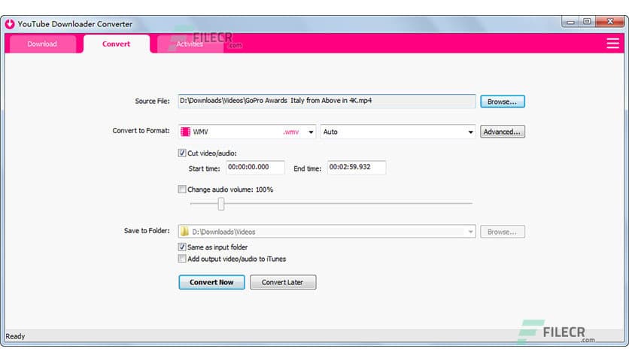Switch to the Download tab
The width and height of the screenshot is (629, 364).
coord(42,44)
